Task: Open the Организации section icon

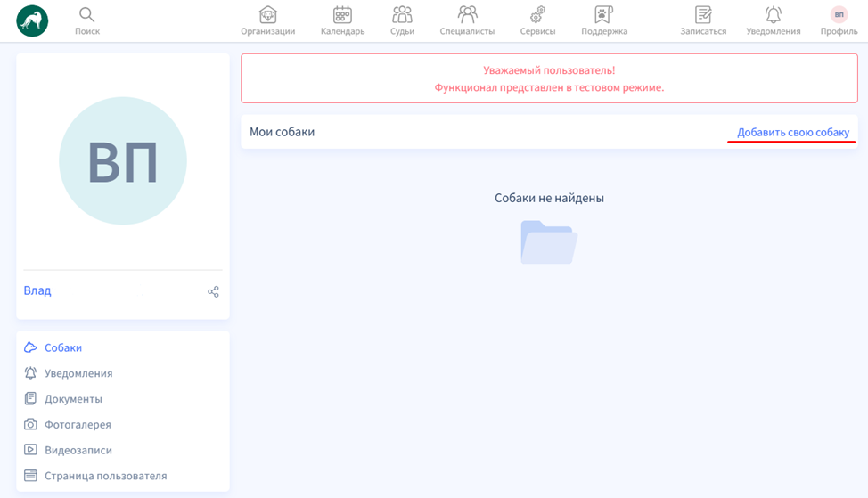Action: pos(267,15)
